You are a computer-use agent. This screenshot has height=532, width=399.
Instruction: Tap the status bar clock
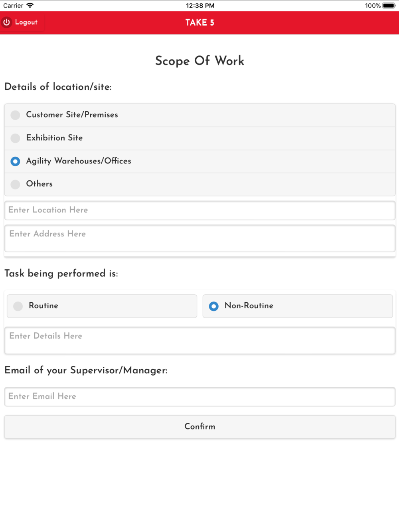200,6
